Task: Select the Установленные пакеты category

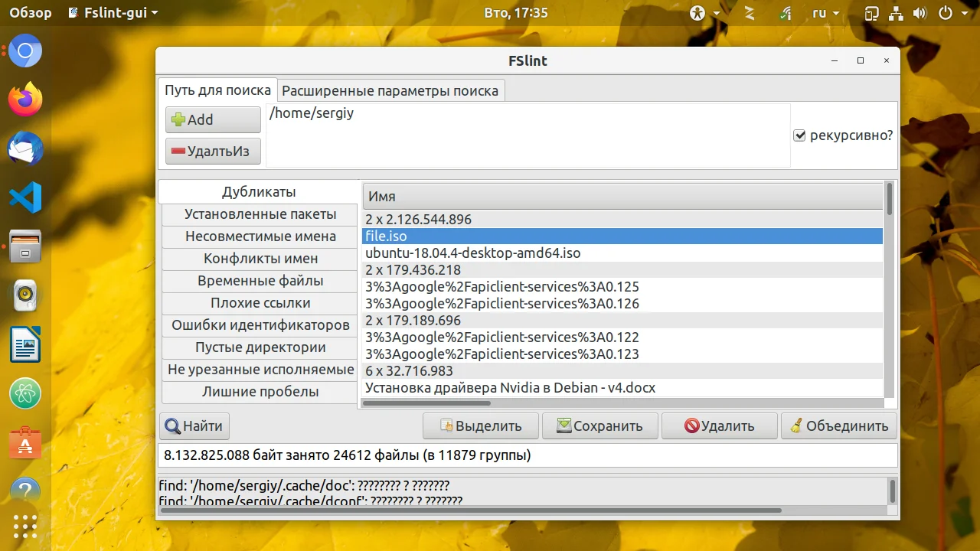Action: click(260, 214)
